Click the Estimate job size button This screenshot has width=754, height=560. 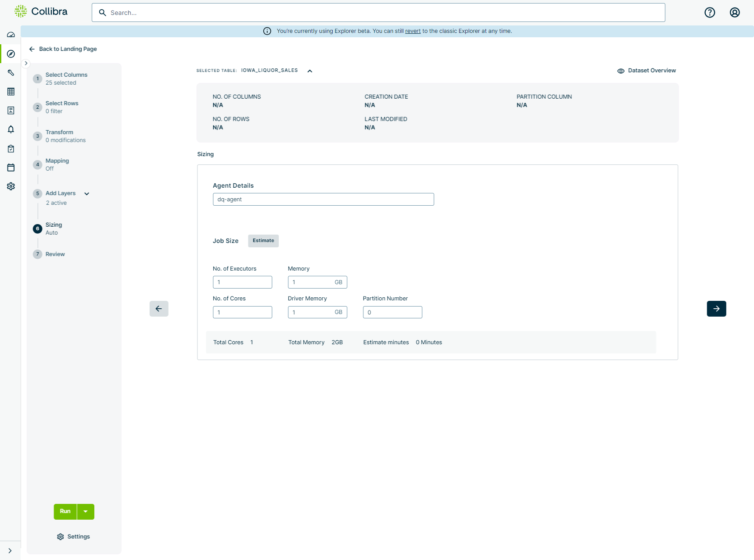point(263,241)
